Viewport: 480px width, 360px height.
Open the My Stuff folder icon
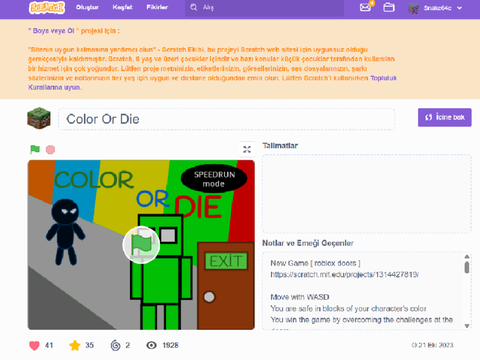click(x=389, y=7)
